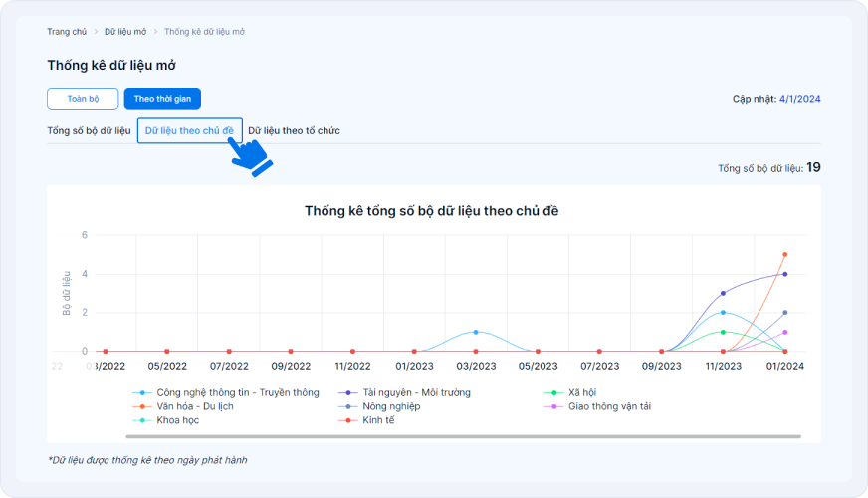
Task: Click chart title Thống kê tổng số bộ dữ liệu
Action: coord(432,211)
